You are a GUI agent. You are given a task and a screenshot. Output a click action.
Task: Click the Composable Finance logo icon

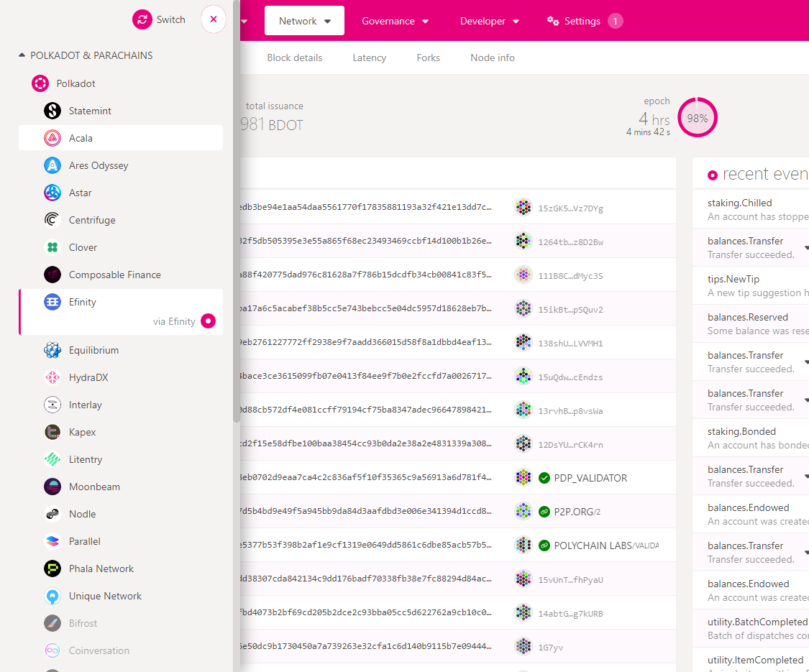pyautogui.click(x=52, y=275)
